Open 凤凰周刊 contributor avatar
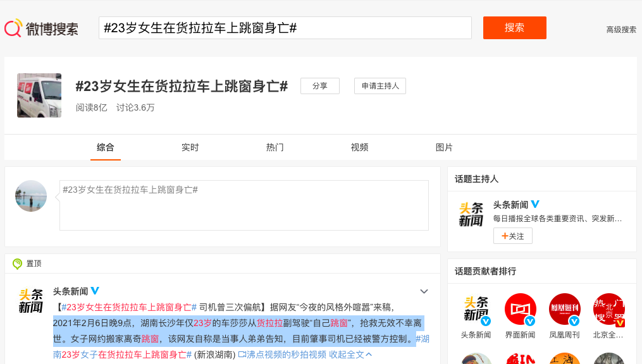Screen dimensions: 642x364 [564, 310]
